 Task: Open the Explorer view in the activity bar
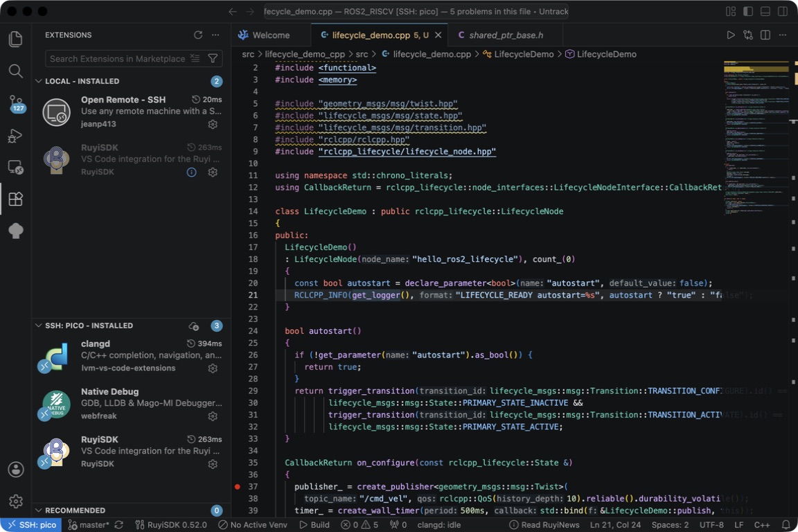pos(16,39)
